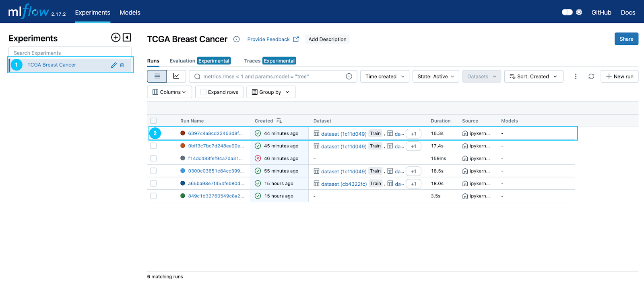The width and height of the screenshot is (644, 284).
Task: Click the create new experiment plus icon
Action: [x=116, y=37]
